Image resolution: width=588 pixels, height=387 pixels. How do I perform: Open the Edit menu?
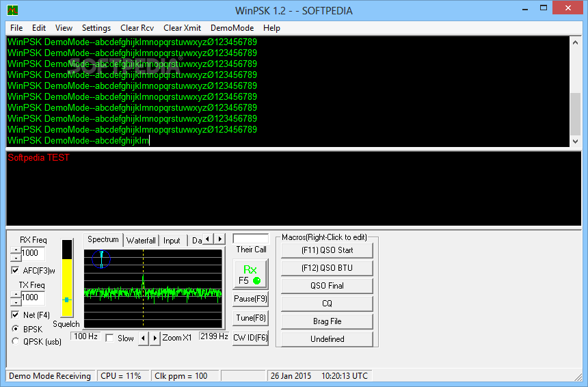click(39, 28)
